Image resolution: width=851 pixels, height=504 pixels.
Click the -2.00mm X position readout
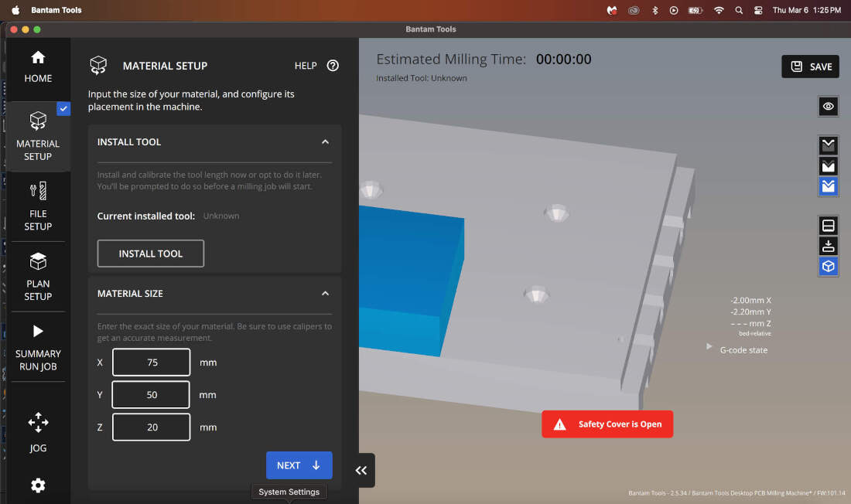pyautogui.click(x=750, y=300)
